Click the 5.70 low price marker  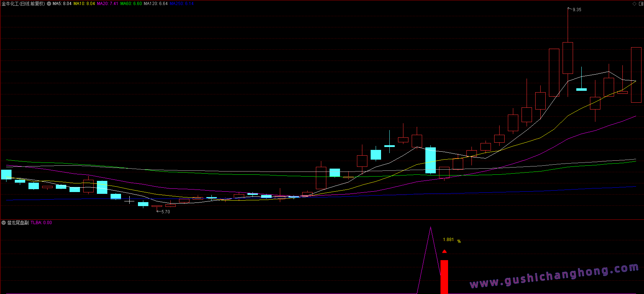pos(165,212)
